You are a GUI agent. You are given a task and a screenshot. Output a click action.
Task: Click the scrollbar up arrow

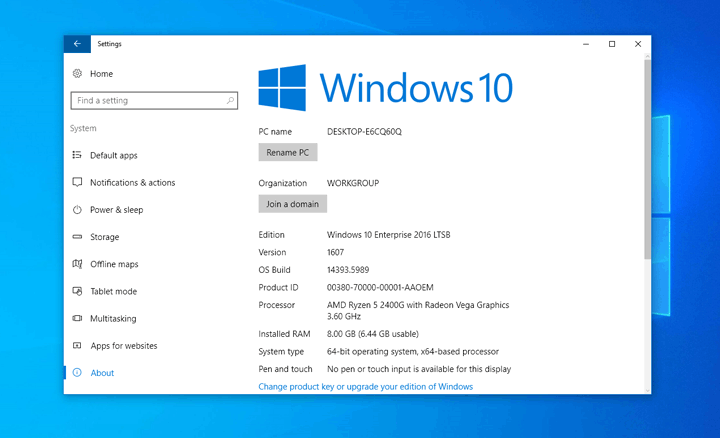coord(647,57)
